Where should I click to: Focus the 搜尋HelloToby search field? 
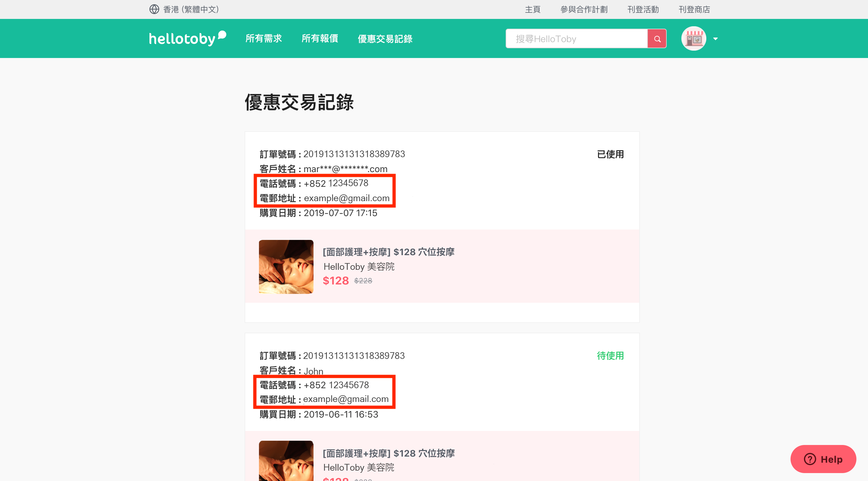pos(576,39)
